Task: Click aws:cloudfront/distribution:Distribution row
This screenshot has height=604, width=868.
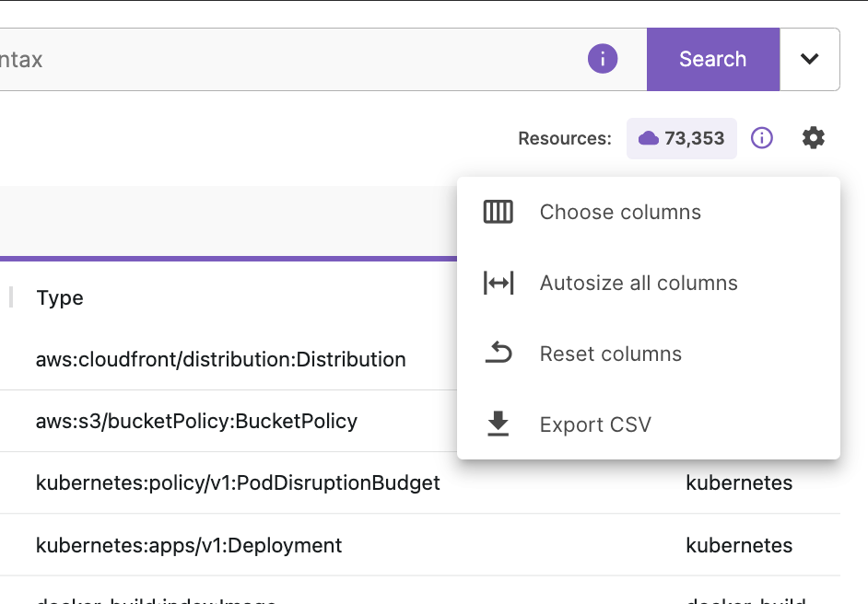Action: pos(221,359)
